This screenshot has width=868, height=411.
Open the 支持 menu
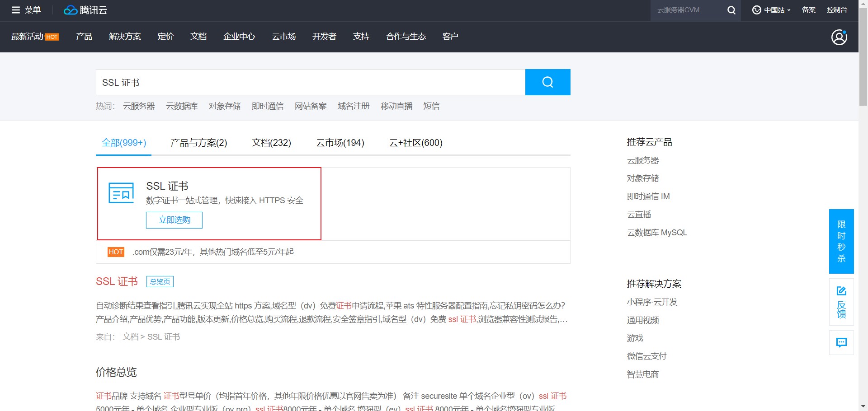pos(361,37)
